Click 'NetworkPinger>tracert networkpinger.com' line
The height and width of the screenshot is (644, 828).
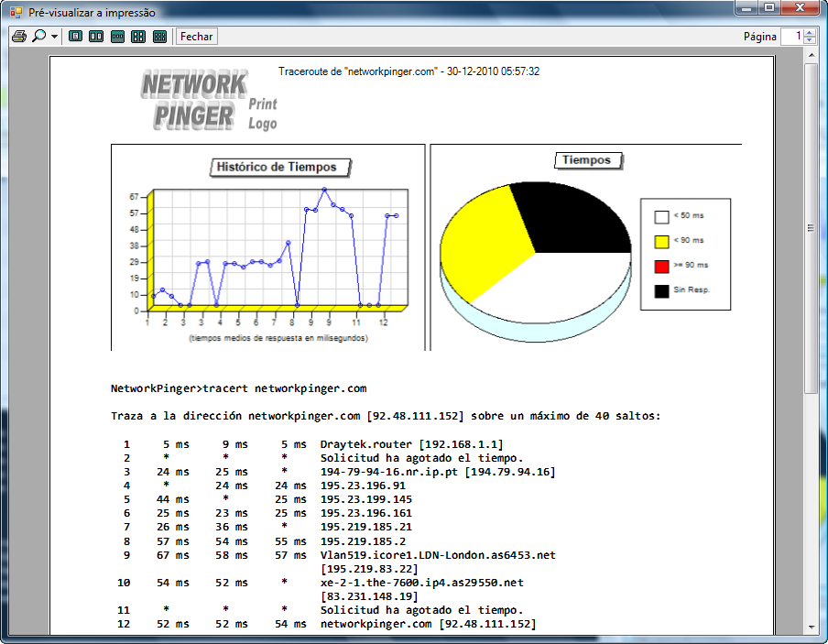(239, 388)
